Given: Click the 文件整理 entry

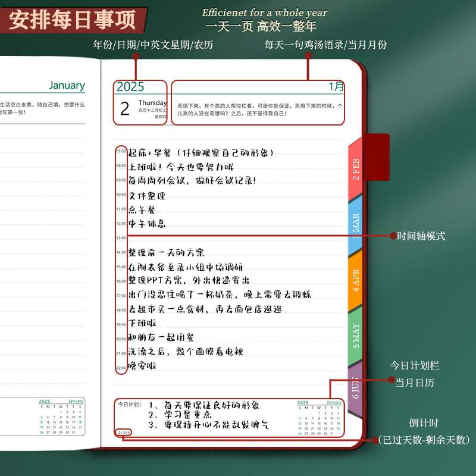Looking at the screenshot, I should tap(146, 196).
